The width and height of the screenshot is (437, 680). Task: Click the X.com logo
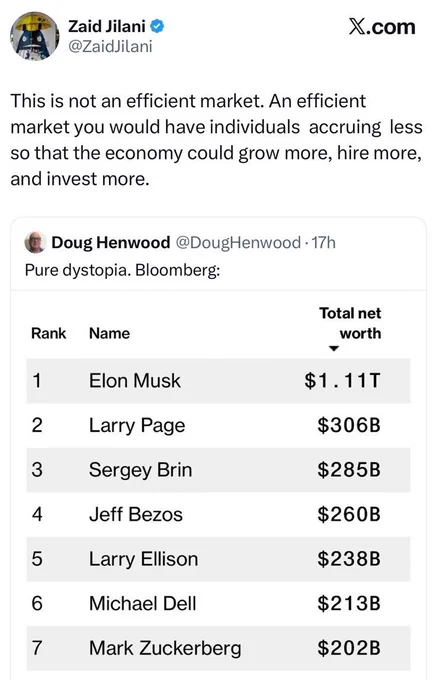click(382, 27)
